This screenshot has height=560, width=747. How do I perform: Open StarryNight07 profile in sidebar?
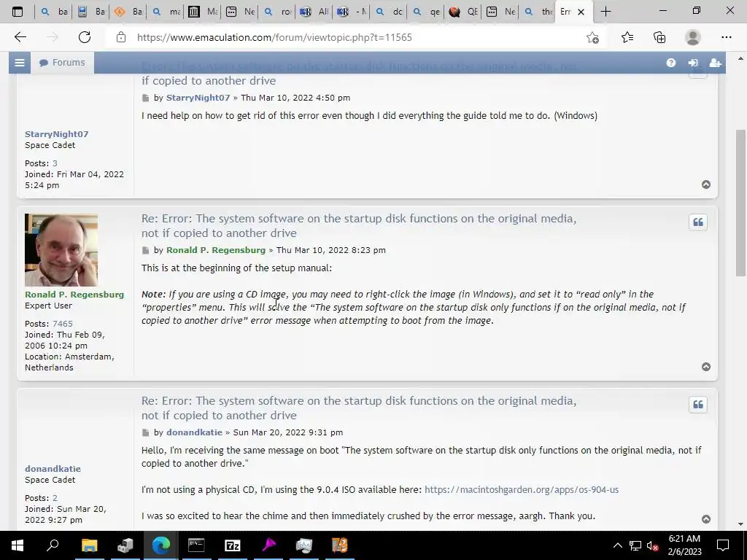[x=57, y=134]
